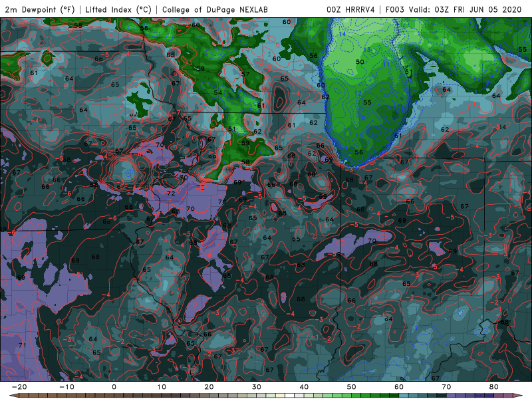
Task: Click the -20 label on the color scale
Action: [x=19, y=387]
